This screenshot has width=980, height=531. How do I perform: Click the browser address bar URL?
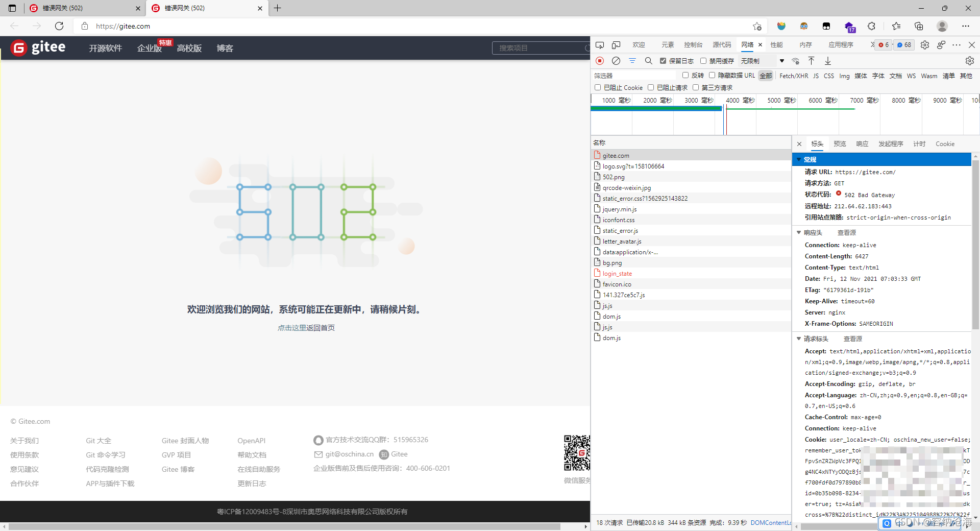tap(122, 26)
